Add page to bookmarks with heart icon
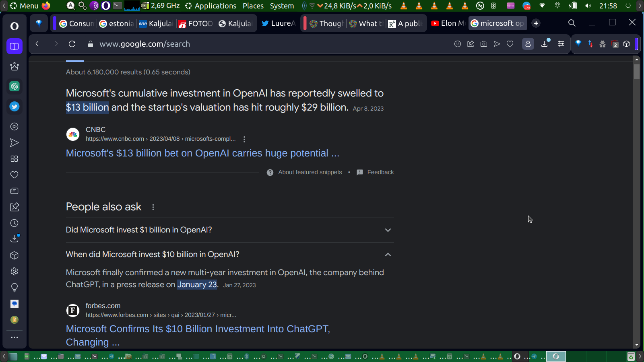Viewport: 644px width, 362px height. click(510, 44)
